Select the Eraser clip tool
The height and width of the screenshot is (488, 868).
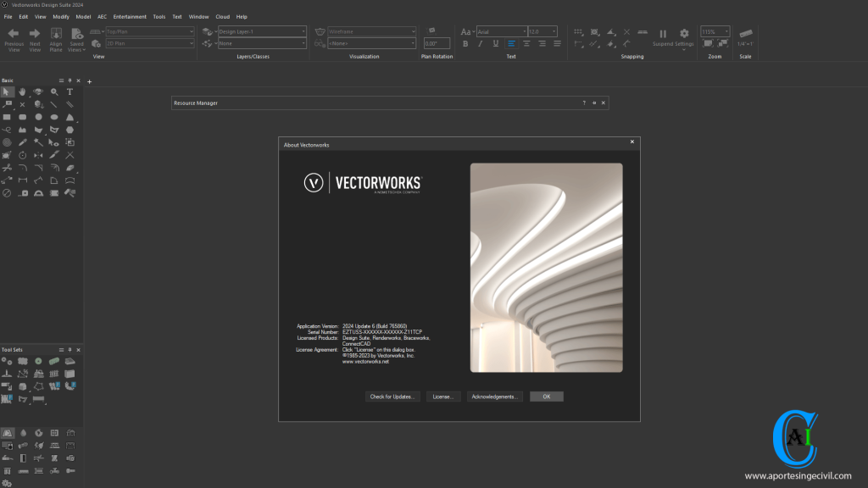70,168
